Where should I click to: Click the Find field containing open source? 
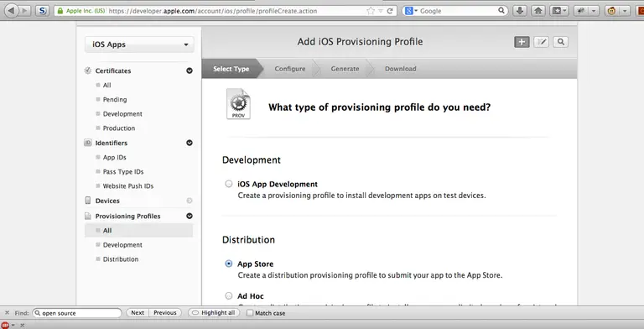77,313
